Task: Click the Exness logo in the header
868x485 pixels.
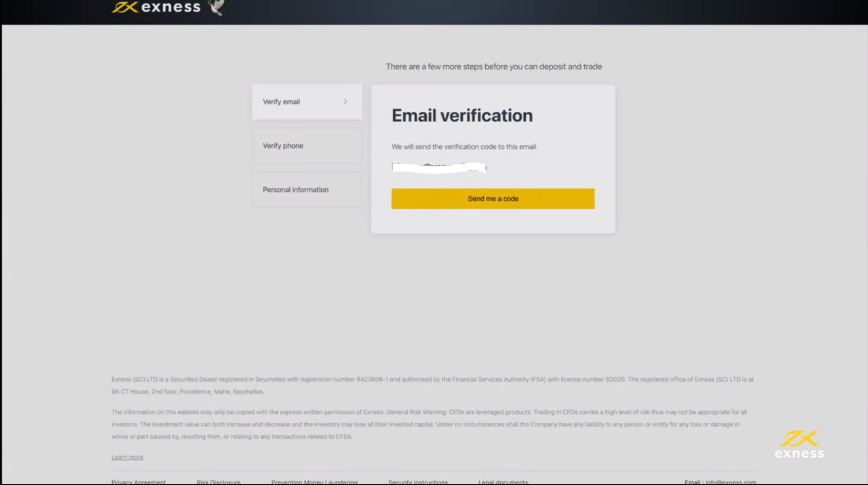Action: [155, 8]
